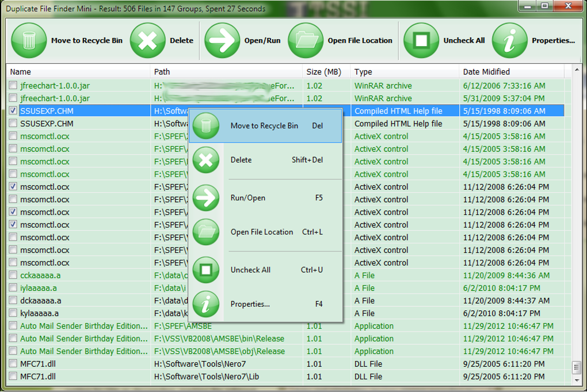Check the first jfreechart-1.0.0.jar checkbox
This screenshot has height=392, width=587.
pos(13,86)
